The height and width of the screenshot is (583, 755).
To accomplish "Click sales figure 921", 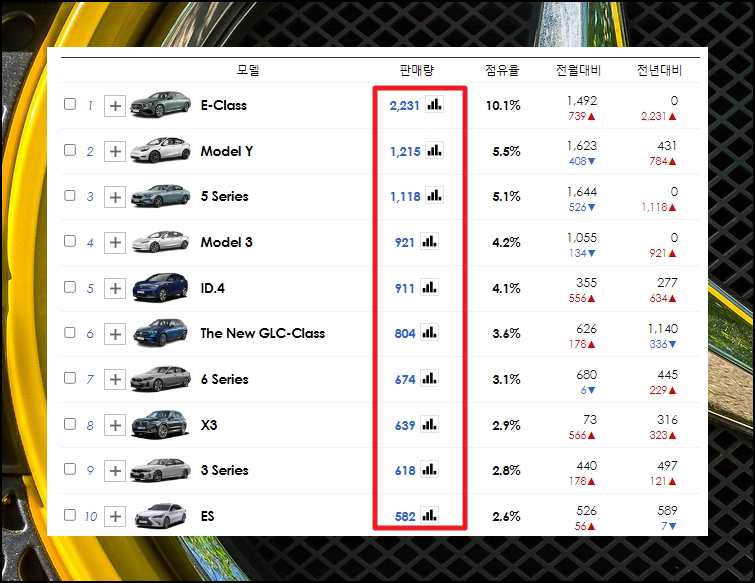I will [x=404, y=243].
